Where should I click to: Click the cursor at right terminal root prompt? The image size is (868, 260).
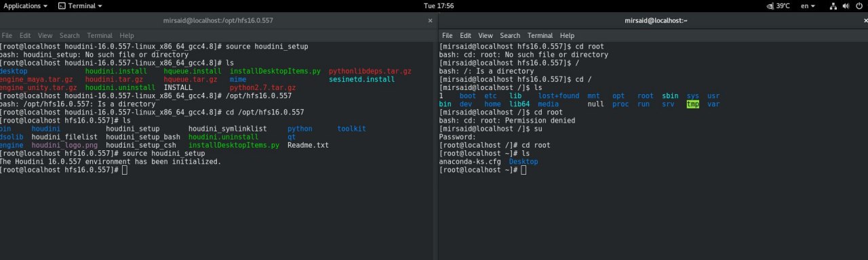pyautogui.click(x=524, y=169)
